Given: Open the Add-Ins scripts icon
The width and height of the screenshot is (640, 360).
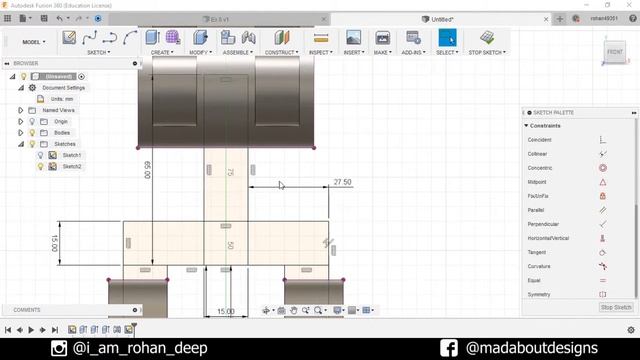Looking at the screenshot, I should click(413, 38).
